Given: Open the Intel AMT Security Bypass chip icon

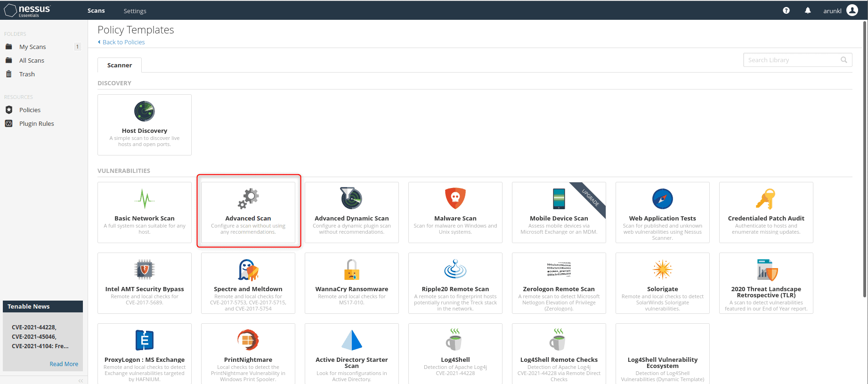Looking at the screenshot, I should point(145,270).
